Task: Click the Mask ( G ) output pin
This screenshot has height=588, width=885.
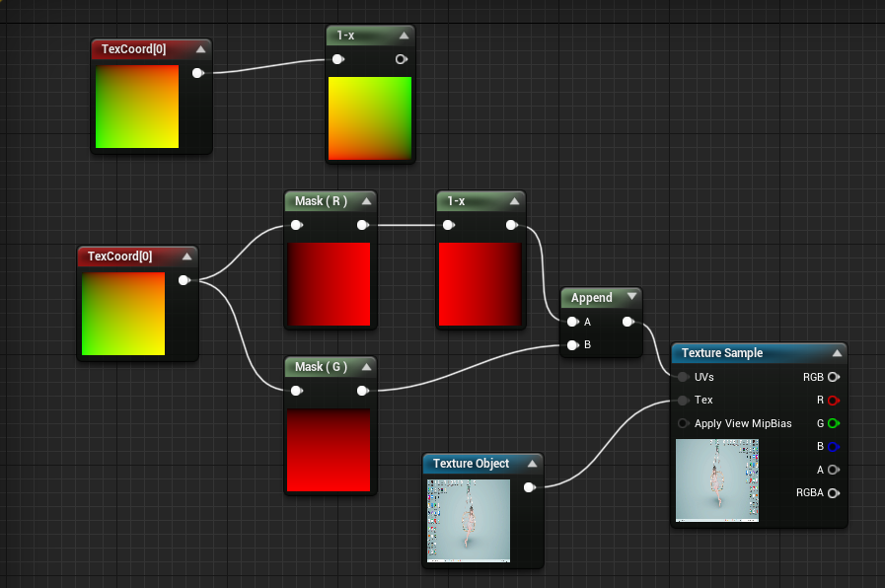Action: (x=364, y=390)
